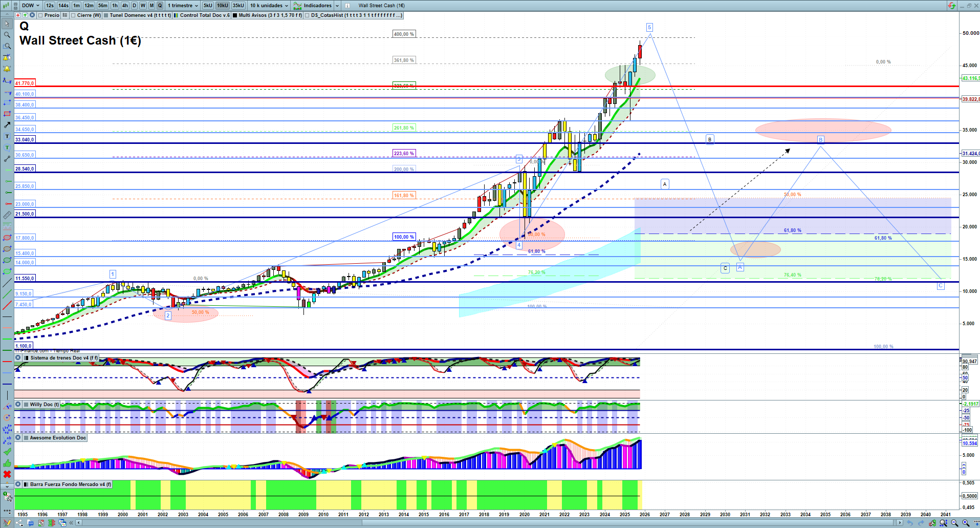Viewport: 980px width, 528px height.
Task: Toggle the DS_CotasHist indicator checkbox
Action: click(x=307, y=15)
